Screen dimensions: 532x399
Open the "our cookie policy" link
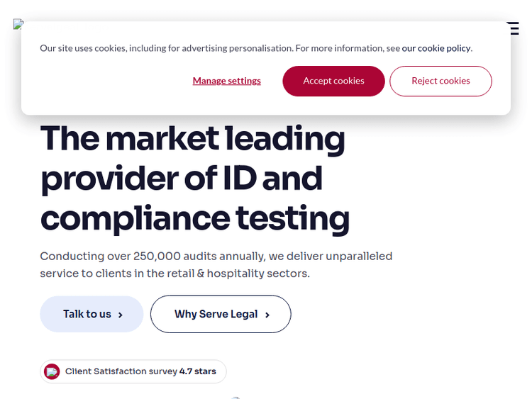[x=436, y=48]
